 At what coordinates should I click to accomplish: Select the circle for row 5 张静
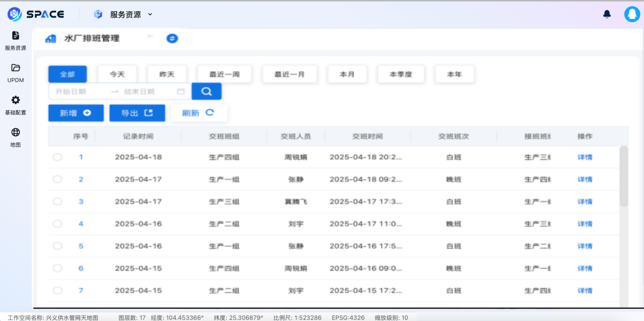click(x=57, y=246)
